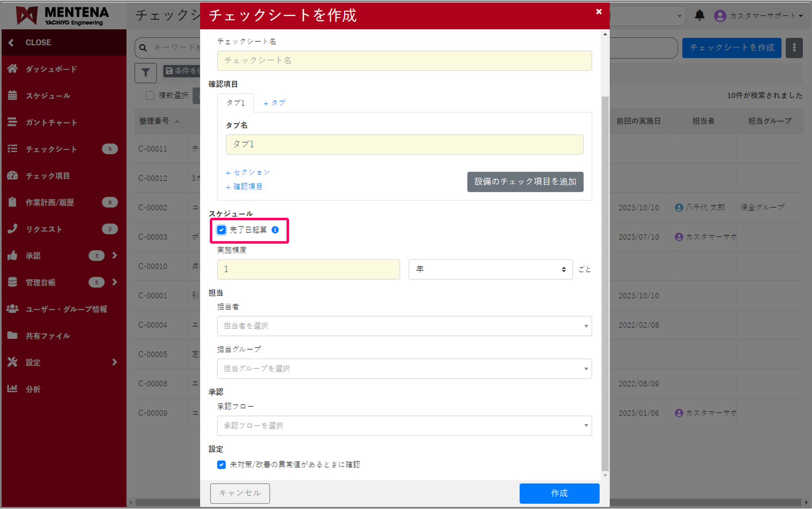Click the リクエスト wrench icon

click(13, 229)
